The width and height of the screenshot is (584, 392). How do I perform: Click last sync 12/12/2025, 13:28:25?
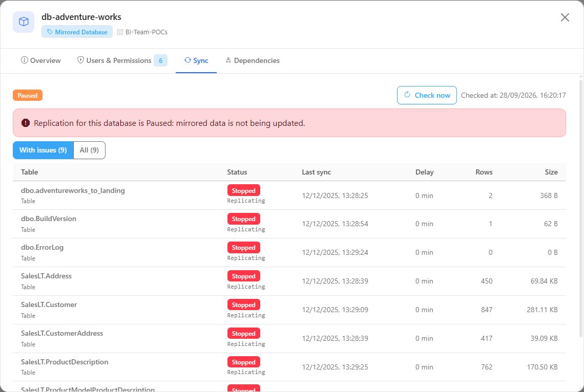(x=335, y=195)
